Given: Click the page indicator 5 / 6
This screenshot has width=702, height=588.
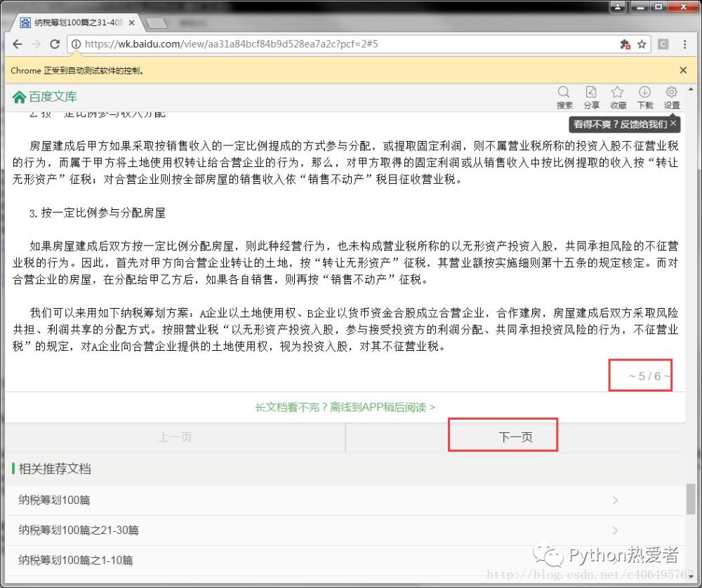Looking at the screenshot, I should click(649, 376).
